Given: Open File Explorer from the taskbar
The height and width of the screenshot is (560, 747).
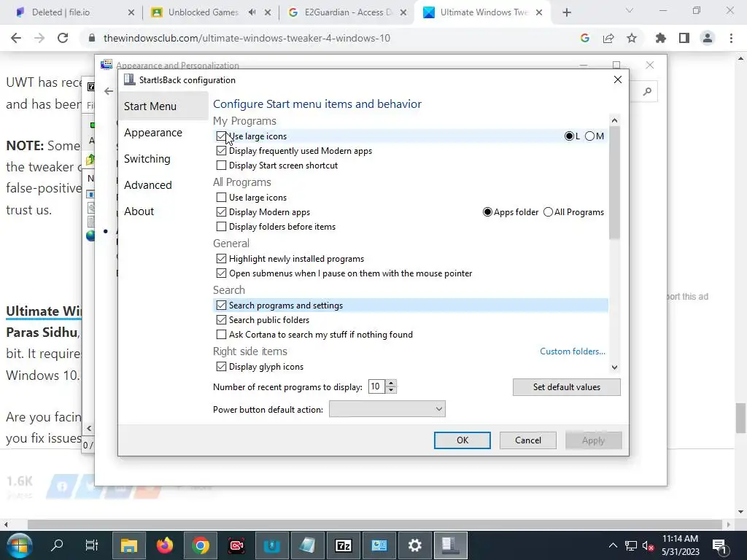Looking at the screenshot, I should (128, 545).
